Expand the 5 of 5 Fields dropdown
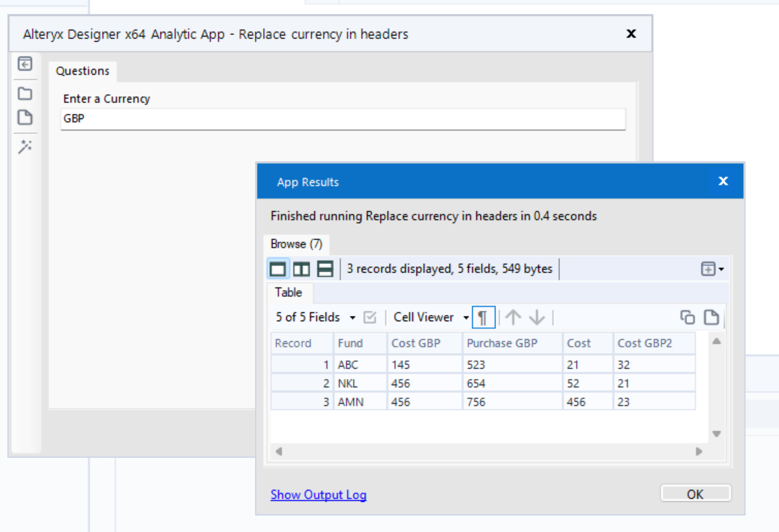Screen dimensions: 779x532 point(352,317)
